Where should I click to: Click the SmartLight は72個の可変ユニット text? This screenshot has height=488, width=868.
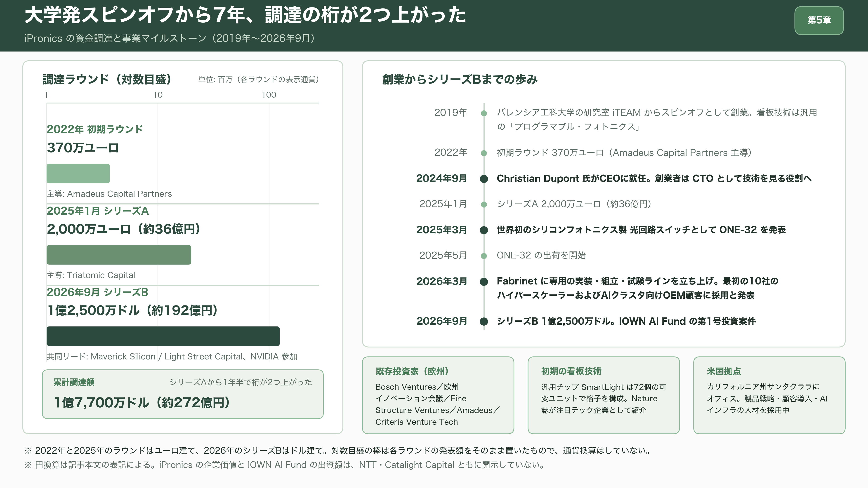pos(604,399)
